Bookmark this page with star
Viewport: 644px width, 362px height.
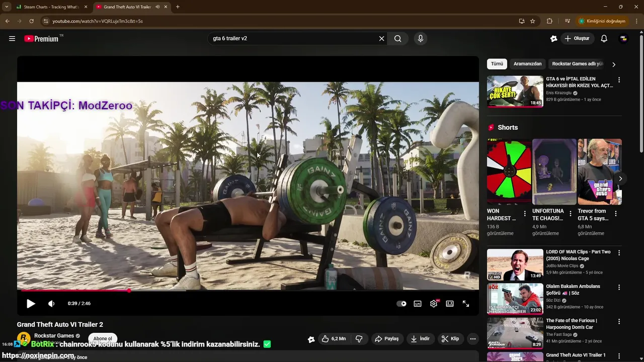(x=532, y=21)
